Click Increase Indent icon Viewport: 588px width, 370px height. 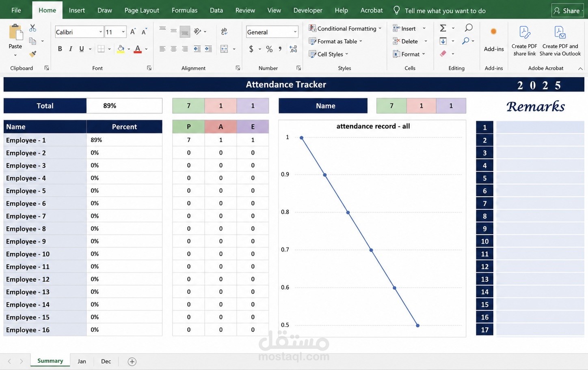[x=208, y=49]
